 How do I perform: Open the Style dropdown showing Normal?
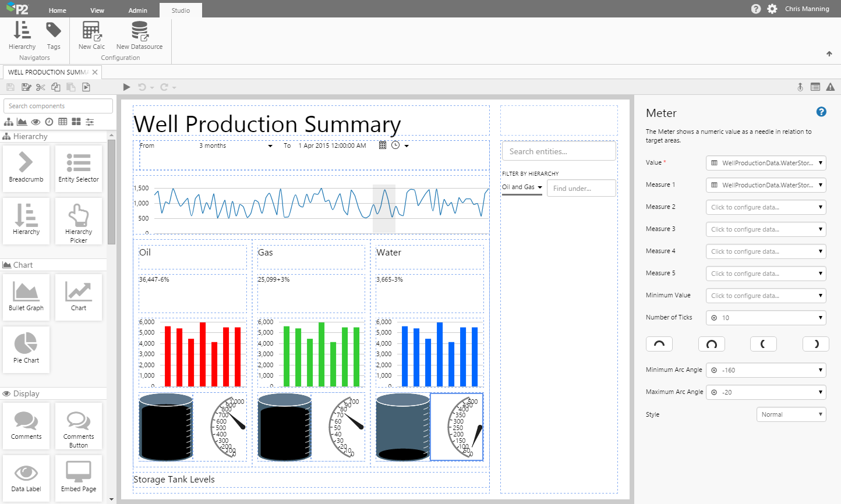tap(791, 414)
